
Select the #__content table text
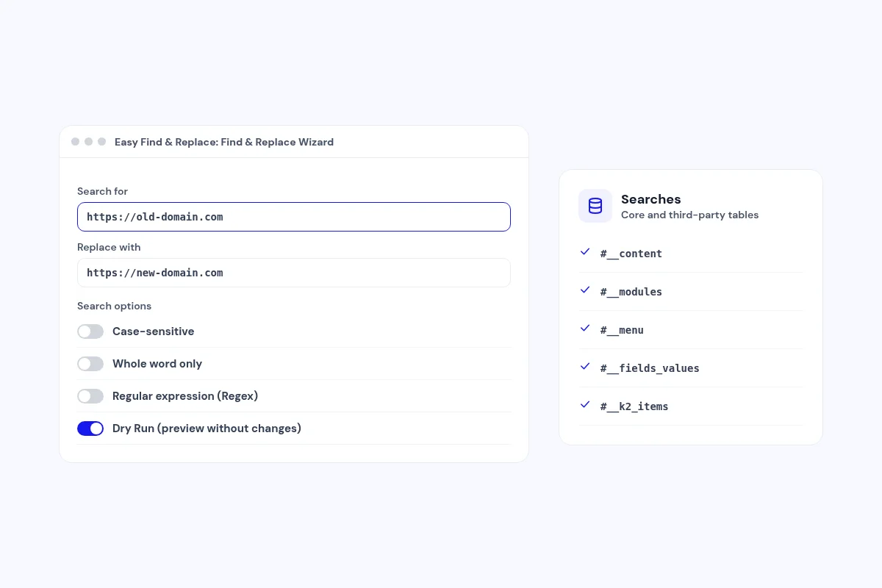631,254
